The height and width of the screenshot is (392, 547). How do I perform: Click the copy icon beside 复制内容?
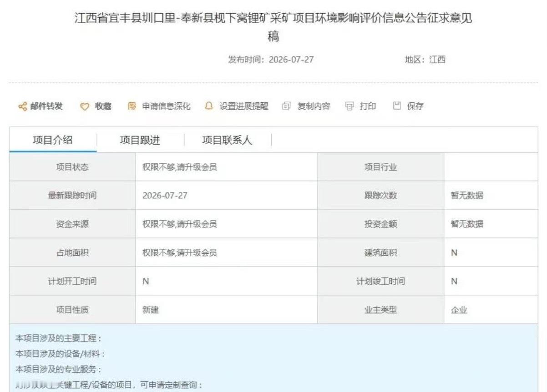click(286, 106)
